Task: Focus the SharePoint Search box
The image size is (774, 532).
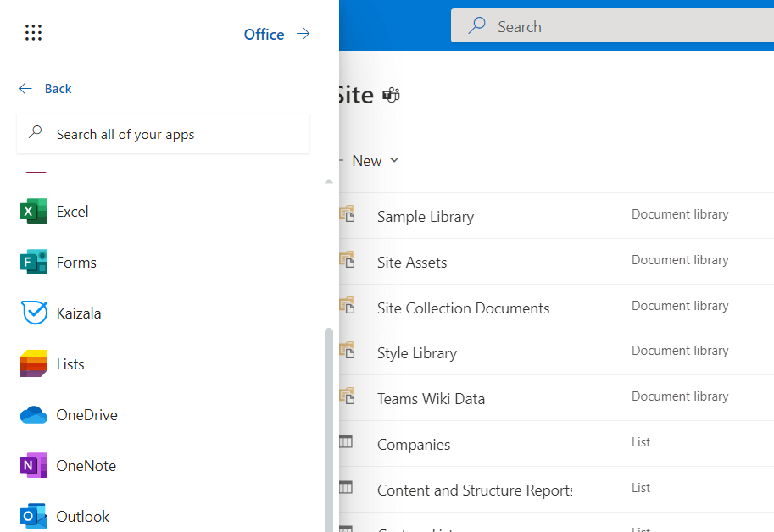Action: (612, 26)
